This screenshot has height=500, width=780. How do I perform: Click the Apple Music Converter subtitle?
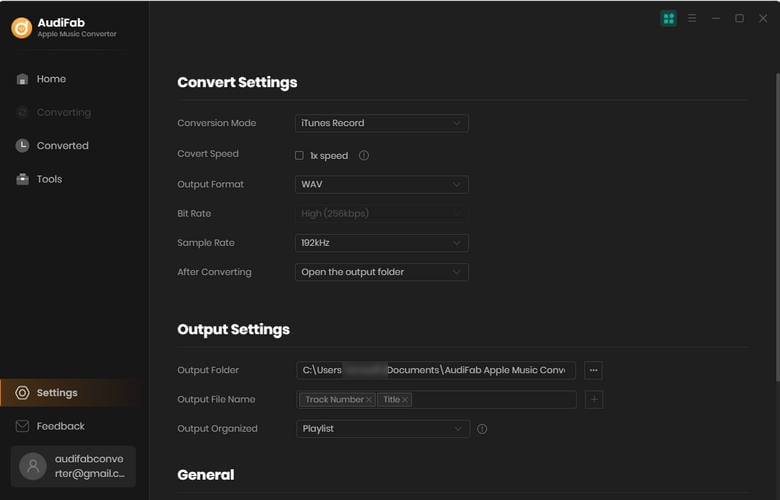click(77, 34)
